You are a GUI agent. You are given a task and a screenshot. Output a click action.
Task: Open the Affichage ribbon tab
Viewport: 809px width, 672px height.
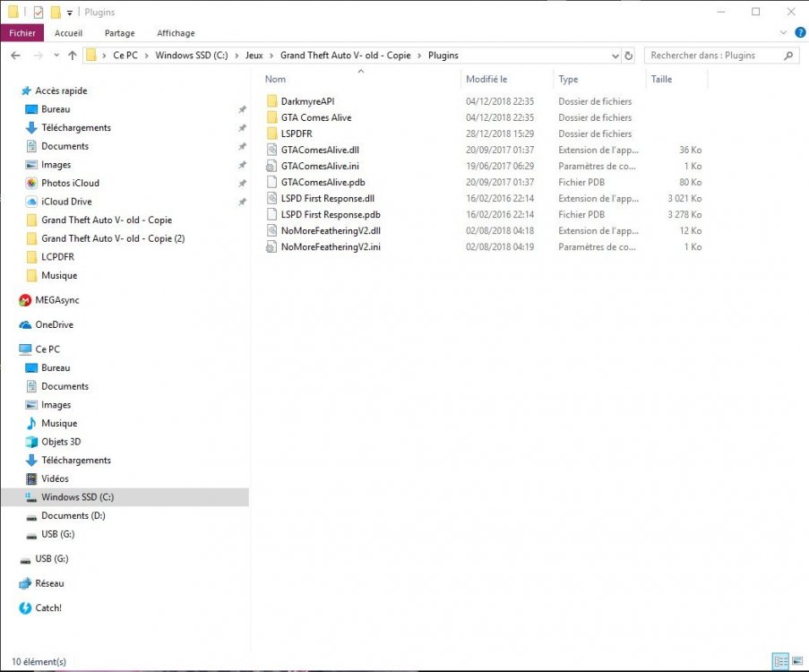tap(176, 32)
